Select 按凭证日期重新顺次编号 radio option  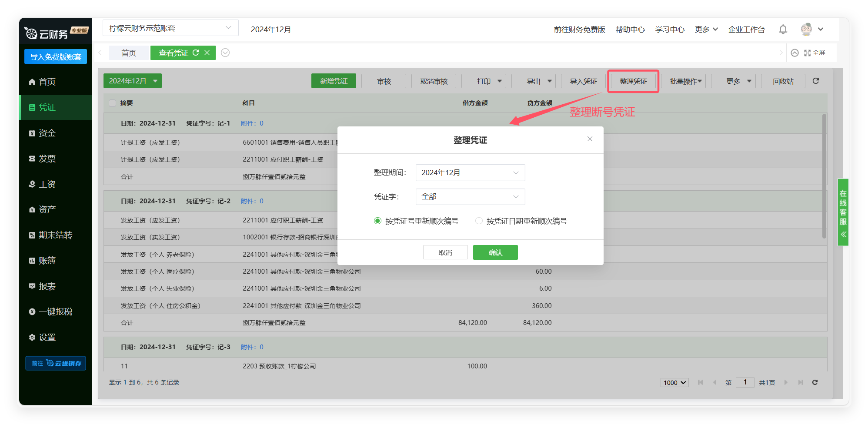pos(479,221)
